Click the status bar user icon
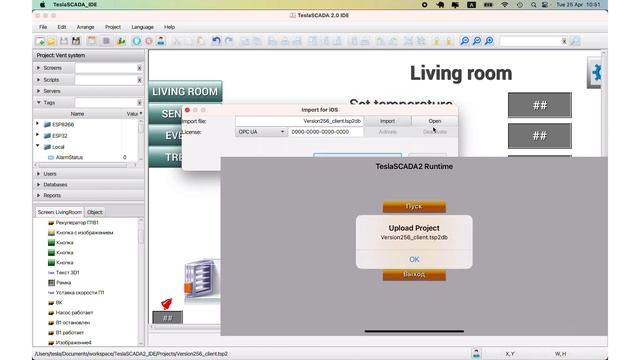Screen dimensions: 640x360 476,353
